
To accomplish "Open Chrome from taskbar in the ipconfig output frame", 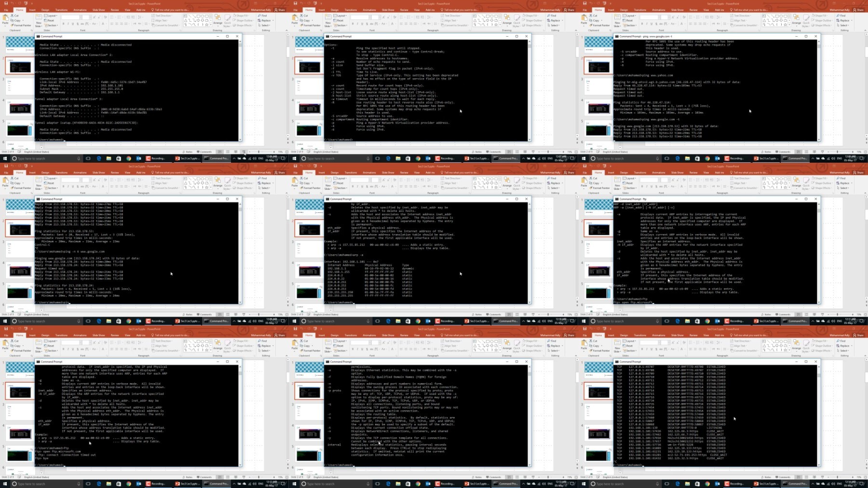I will tap(129, 158).
